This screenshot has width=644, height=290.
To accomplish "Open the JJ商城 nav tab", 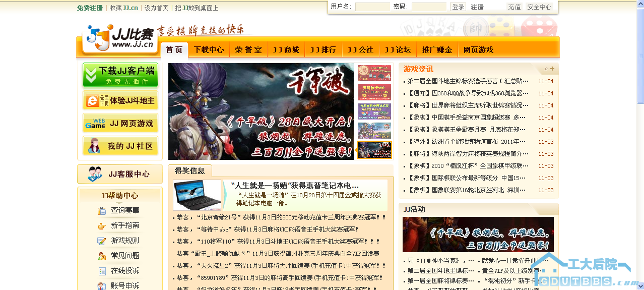I will coord(286,50).
